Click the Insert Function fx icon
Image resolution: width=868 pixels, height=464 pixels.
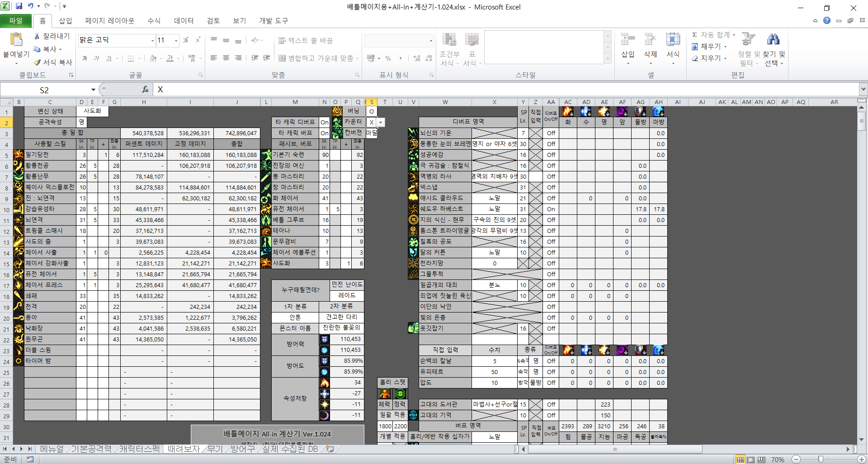point(145,90)
